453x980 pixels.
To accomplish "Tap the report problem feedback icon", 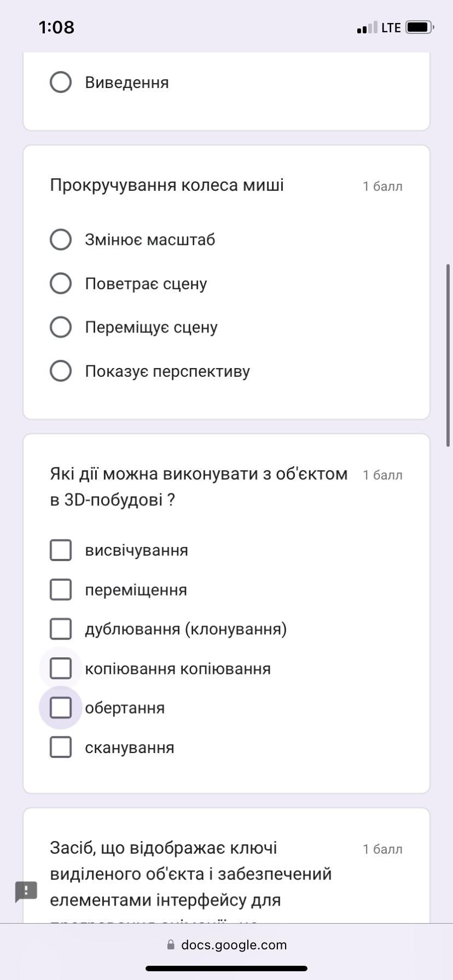I will click(x=26, y=891).
